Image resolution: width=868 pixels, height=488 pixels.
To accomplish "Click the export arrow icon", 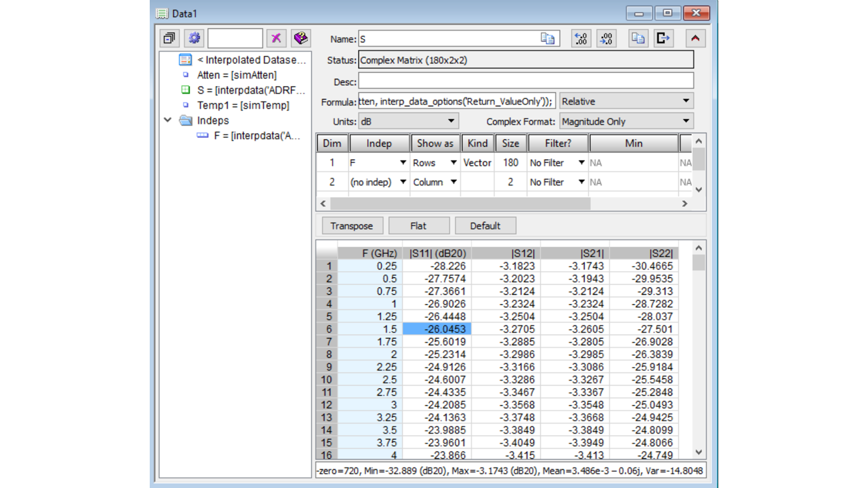I will [663, 38].
